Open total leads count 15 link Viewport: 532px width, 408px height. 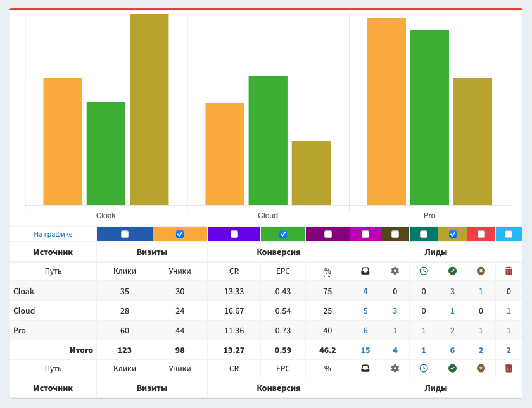[x=365, y=350]
